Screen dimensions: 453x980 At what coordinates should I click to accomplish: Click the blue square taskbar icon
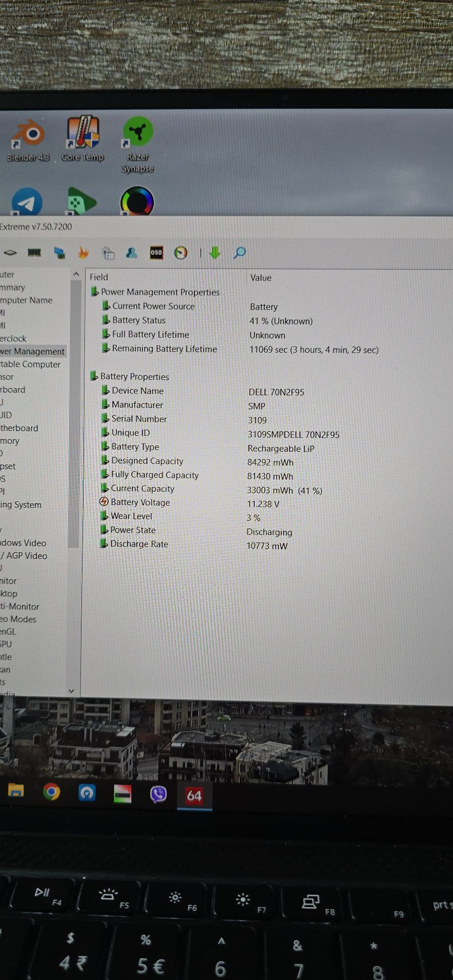pos(87,793)
